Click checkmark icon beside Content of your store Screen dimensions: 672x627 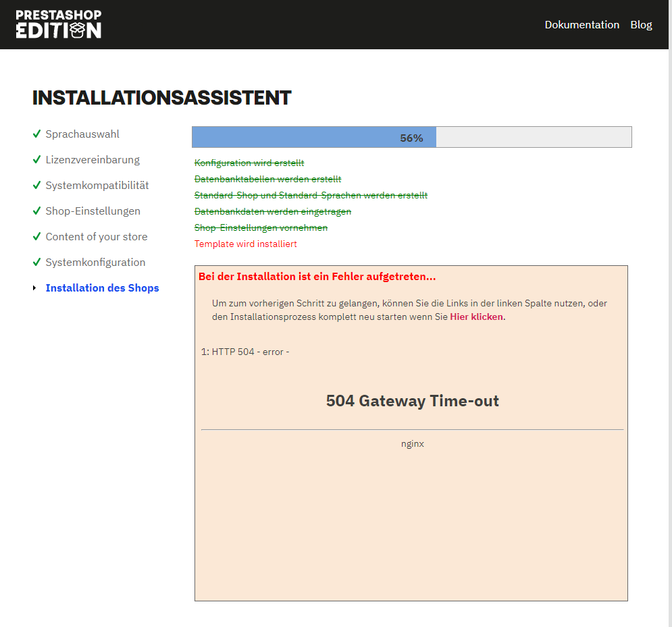37,236
